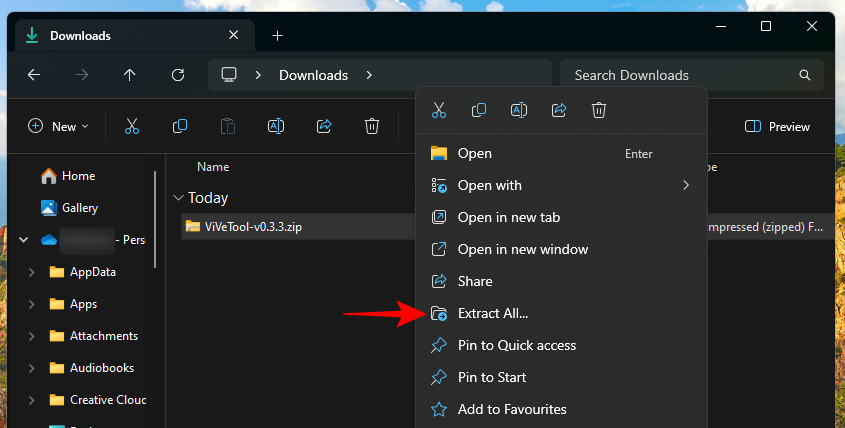Click the Search Downloads field
Screen dimensions: 845x428
coord(680,75)
